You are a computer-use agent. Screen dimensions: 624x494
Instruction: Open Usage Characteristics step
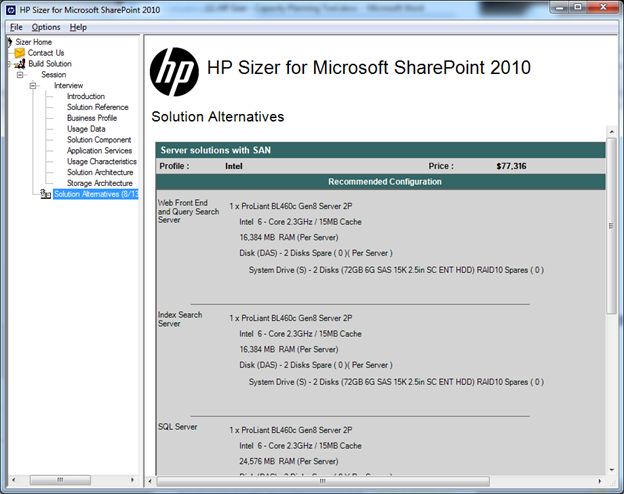click(x=101, y=162)
